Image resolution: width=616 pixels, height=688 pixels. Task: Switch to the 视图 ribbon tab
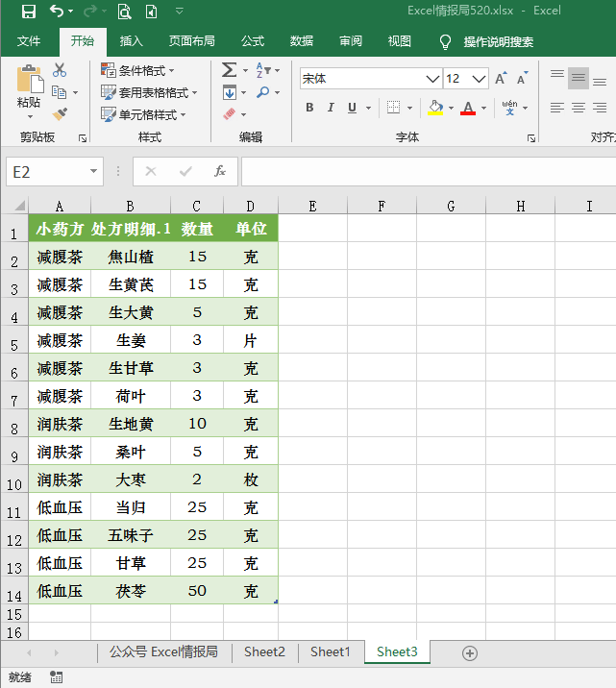click(400, 41)
